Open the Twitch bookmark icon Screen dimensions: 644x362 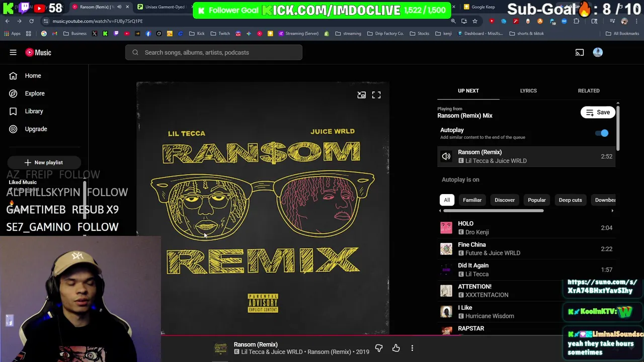(x=116, y=34)
